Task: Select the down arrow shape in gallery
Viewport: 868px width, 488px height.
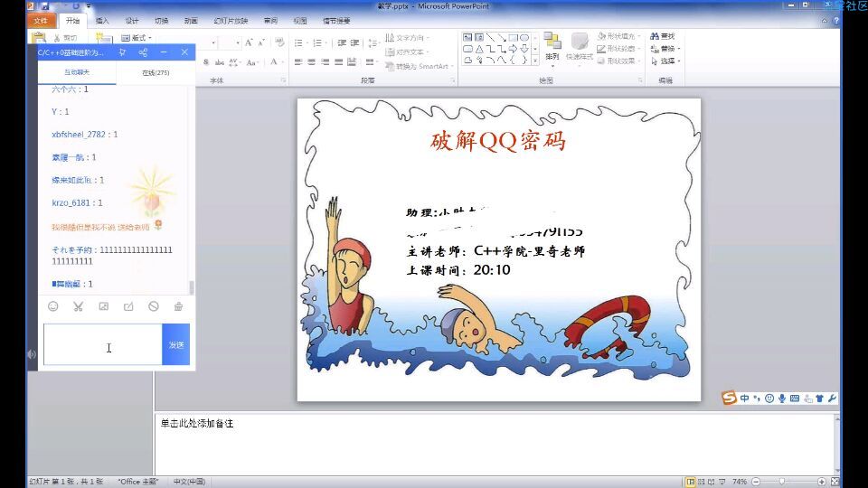Action: point(524,49)
